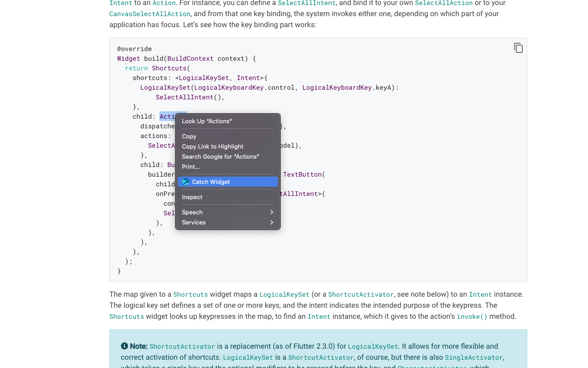Choose Copy Link to Highlight
This screenshot has height=368, width=588.
pos(212,146)
